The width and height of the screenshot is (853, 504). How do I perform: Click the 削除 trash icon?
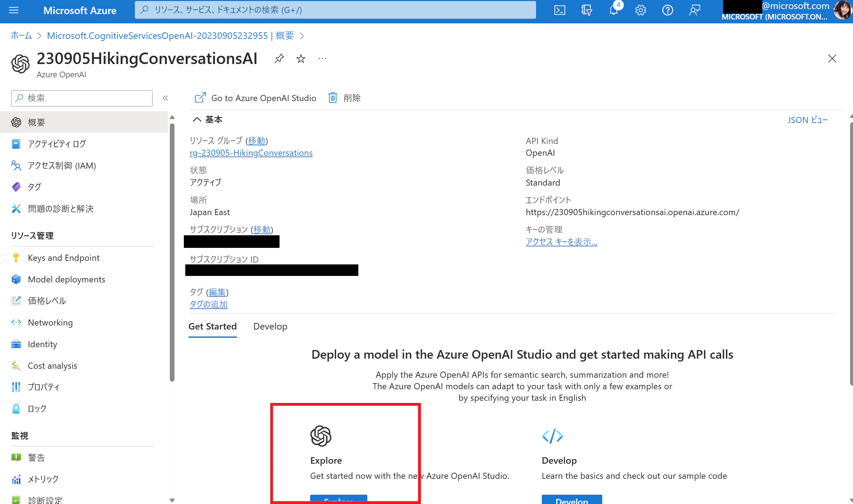coord(333,98)
